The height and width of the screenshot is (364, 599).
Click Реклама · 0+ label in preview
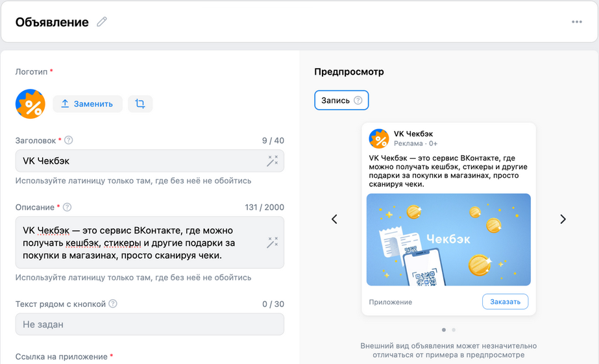[415, 143]
